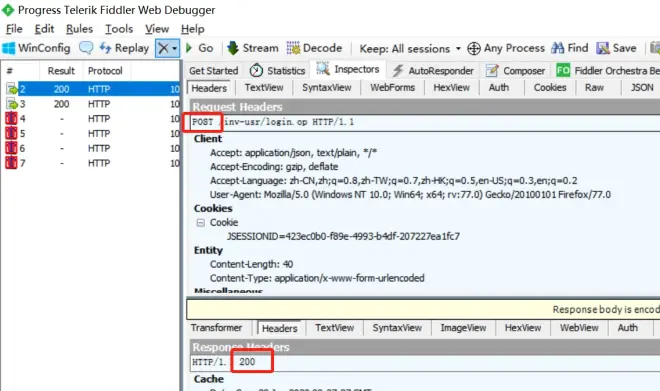Select response Auth tab
Image resolution: width=660 pixels, height=391 pixels.
coord(628,328)
